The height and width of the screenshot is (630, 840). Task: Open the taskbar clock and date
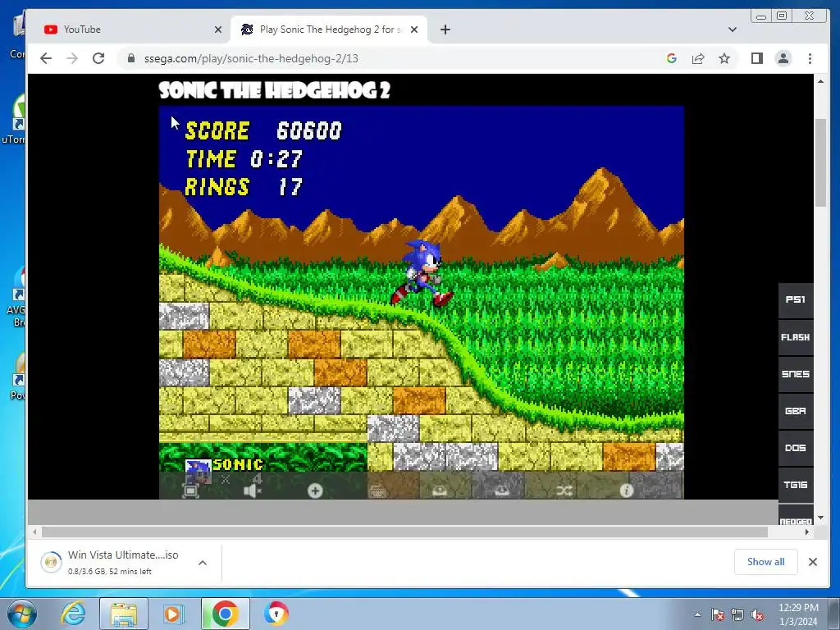click(x=798, y=614)
